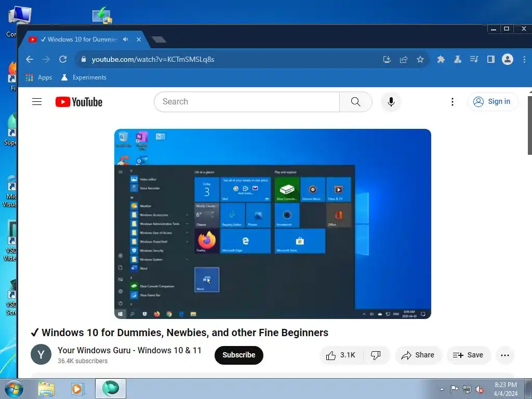532x399 pixels.
Task: Click the browser taskbar button
Action: [x=111, y=389]
